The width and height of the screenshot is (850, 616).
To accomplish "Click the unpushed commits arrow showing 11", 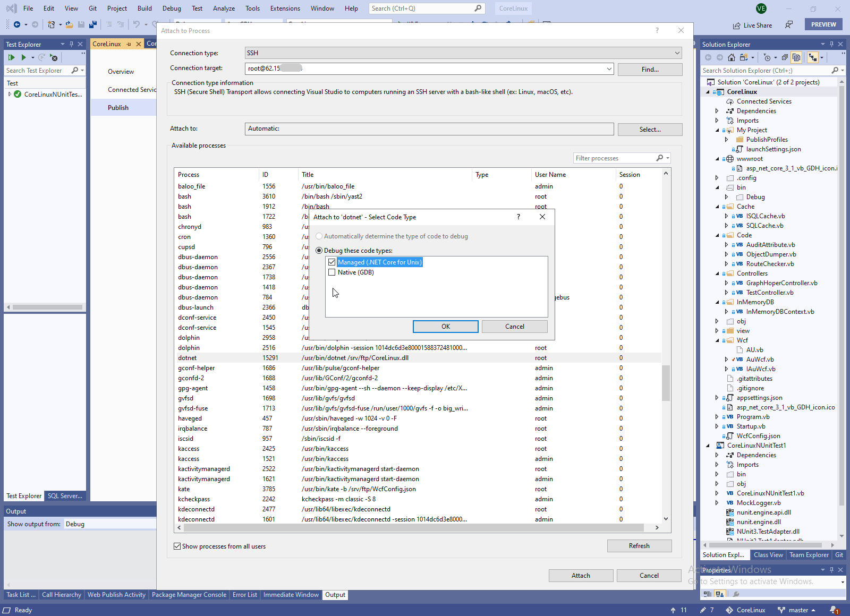I will pyautogui.click(x=678, y=610).
